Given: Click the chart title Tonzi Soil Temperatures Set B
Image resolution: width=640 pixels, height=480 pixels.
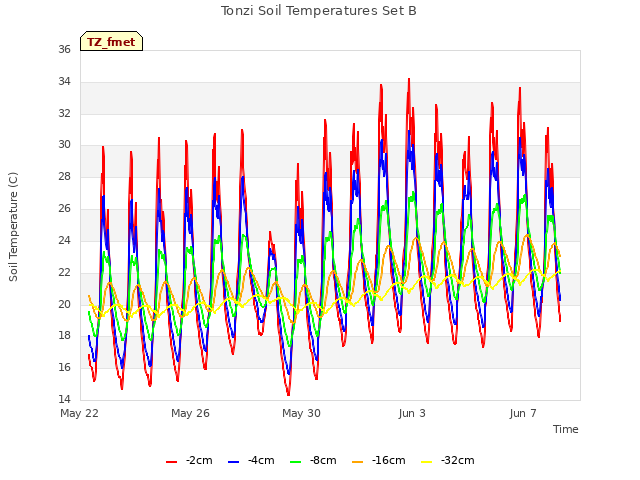Looking at the screenshot, I should coord(318,11).
